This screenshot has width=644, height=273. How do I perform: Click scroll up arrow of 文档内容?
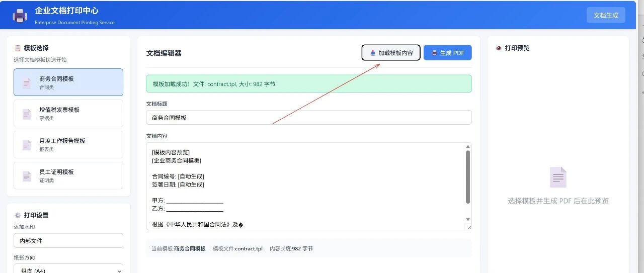(468, 147)
